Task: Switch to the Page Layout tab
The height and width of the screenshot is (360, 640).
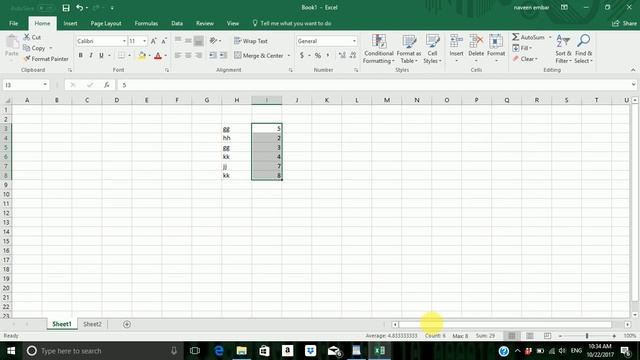Action: pos(106,23)
